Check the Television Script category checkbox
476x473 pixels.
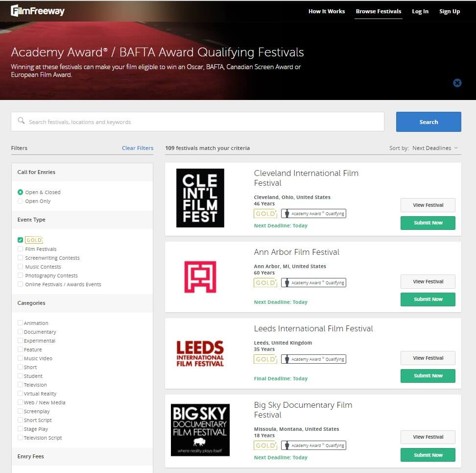pyautogui.click(x=21, y=437)
